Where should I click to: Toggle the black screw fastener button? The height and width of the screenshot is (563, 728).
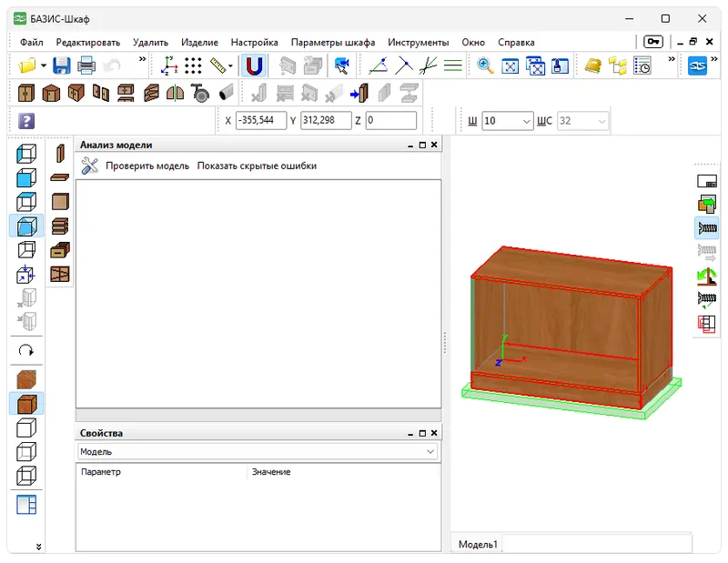(707, 228)
